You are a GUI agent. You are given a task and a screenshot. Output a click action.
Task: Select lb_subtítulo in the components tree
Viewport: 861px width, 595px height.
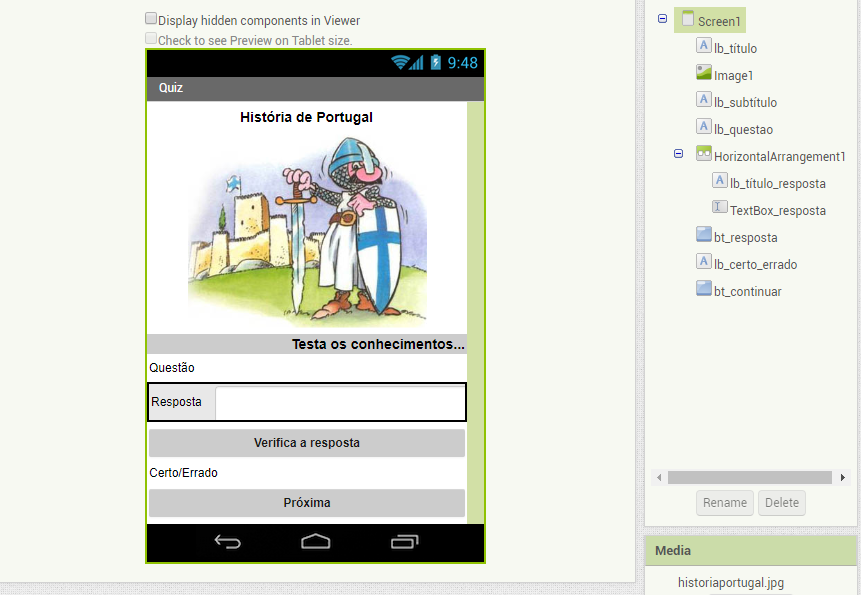pyautogui.click(x=745, y=102)
